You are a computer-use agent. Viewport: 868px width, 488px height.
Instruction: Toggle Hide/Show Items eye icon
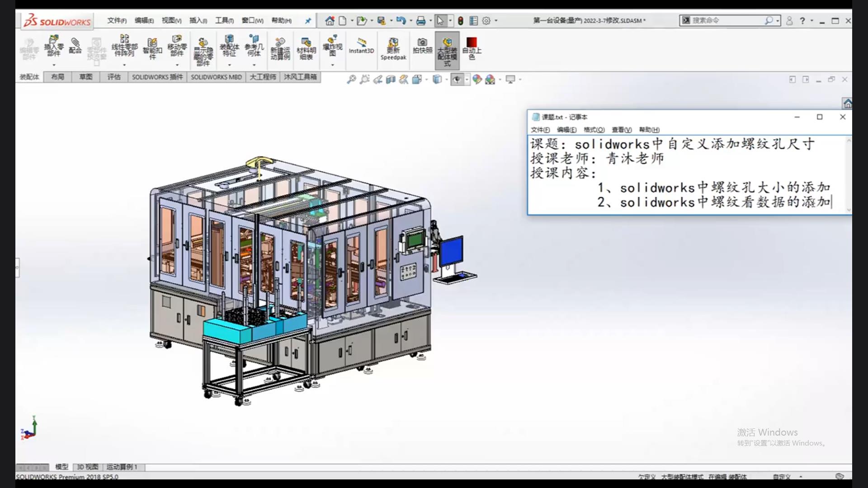pyautogui.click(x=457, y=80)
